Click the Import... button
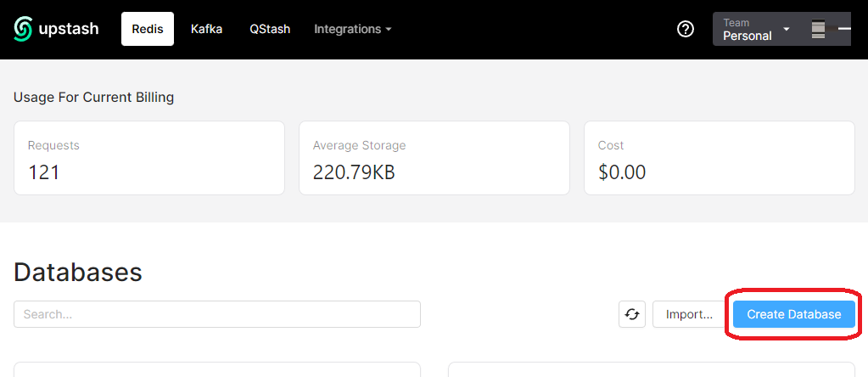The height and width of the screenshot is (377, 868). coord(689,314)
